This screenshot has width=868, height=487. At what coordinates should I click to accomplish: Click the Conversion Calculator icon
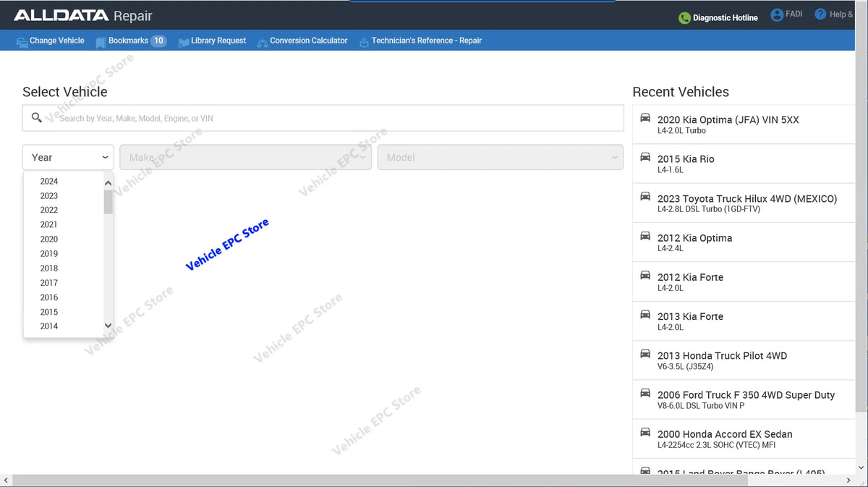click(x=262, y=42)
